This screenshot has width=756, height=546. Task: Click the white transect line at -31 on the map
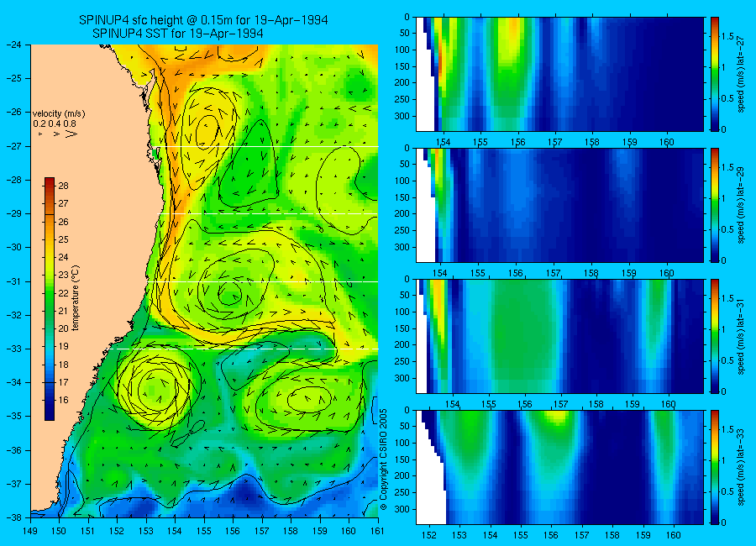coord(264,281)
